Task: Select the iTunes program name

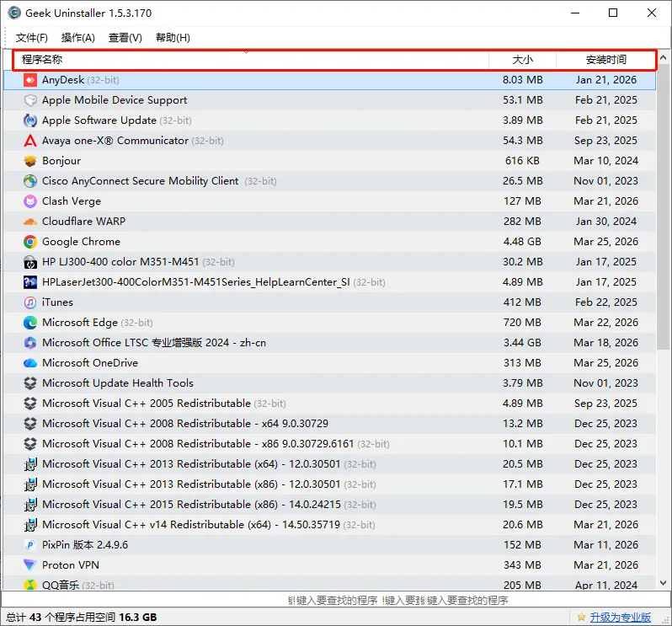Action: coord(57,302)
